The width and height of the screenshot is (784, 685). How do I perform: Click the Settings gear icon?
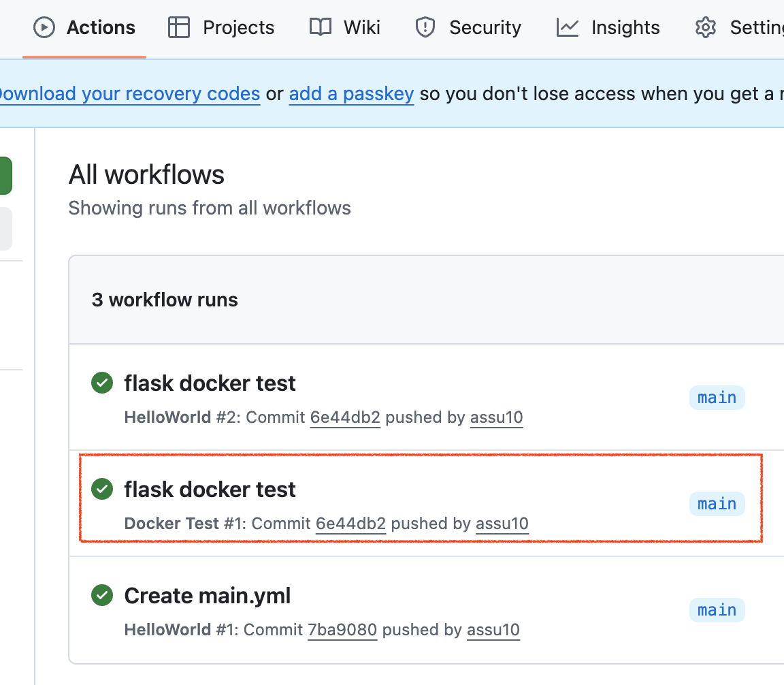706,27
